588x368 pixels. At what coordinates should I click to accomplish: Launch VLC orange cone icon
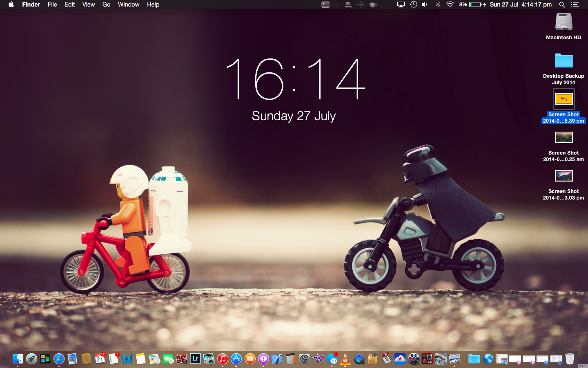tap(345, 359)
